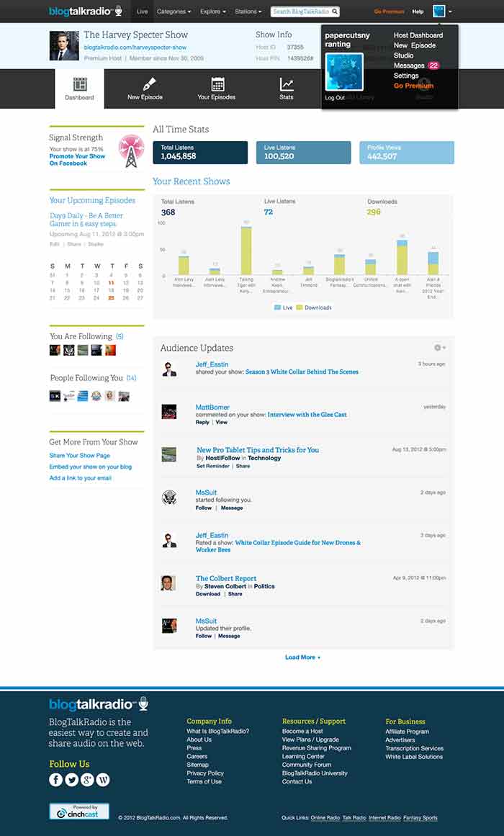Click the Live Listens stats box
Viewport: 504px width, 836px height.
pos(303,153)
